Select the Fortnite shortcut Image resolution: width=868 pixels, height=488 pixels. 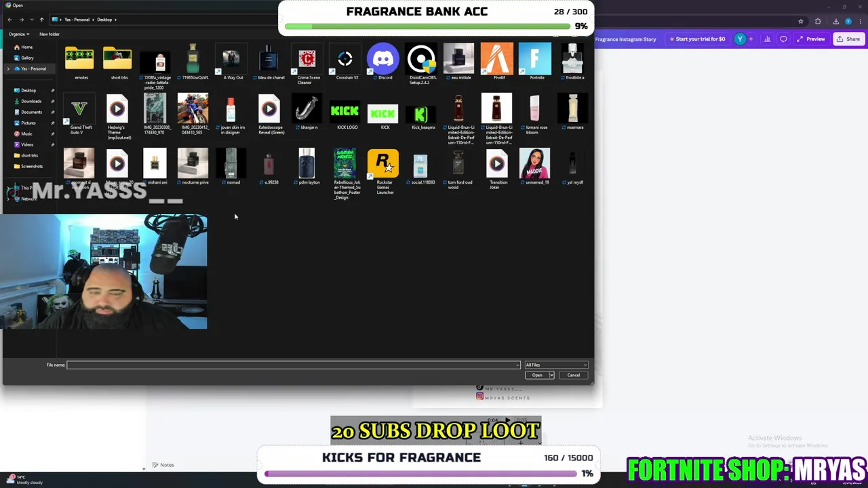click(x=536, y=62)
